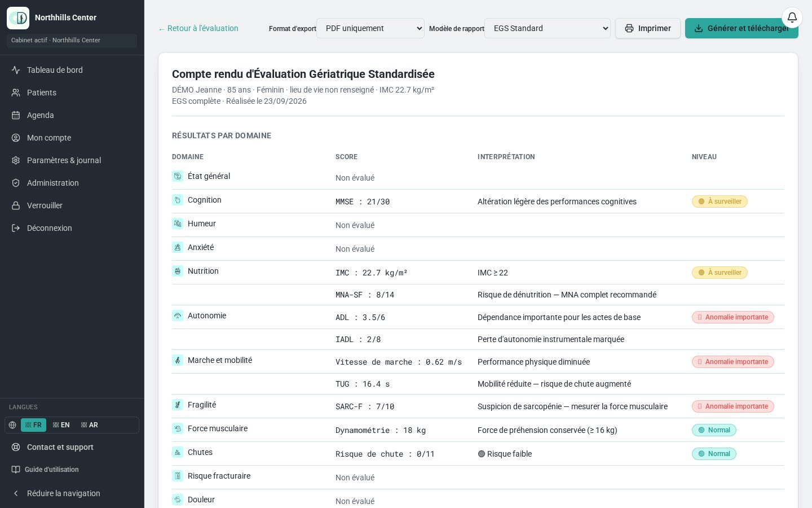Image resolution: width=812 pixels, height=508 pixels.
Task: Collapse navigation with Réduire la navigation
Action: tap(72, 493)
